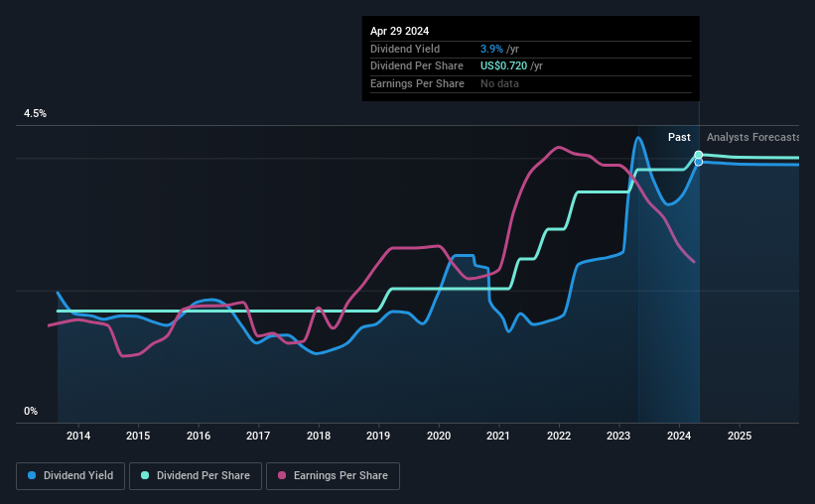The height and width of the screenshot is (504, 815).
Task: Click the teal Dividend Per Share legend dot
Action: pyautogui.click(x=145, y=475)
